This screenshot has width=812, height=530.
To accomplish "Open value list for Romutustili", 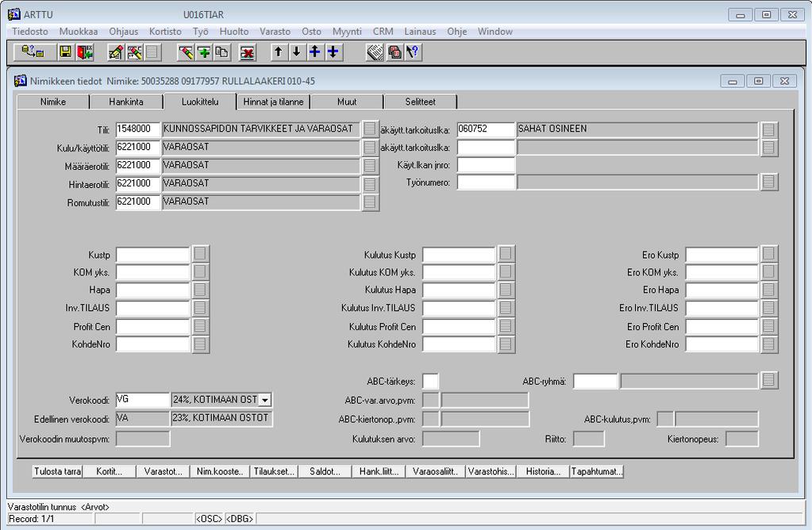I will coord(370,202).
